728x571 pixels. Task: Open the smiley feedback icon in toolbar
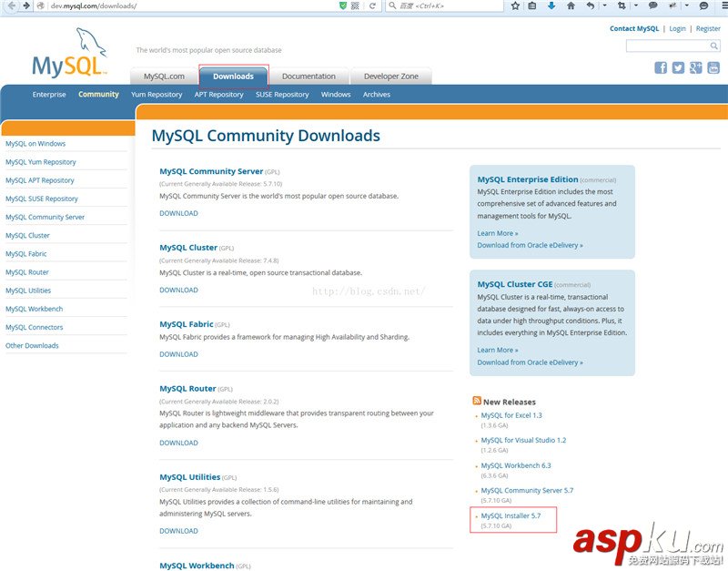[x=703, y=5]
